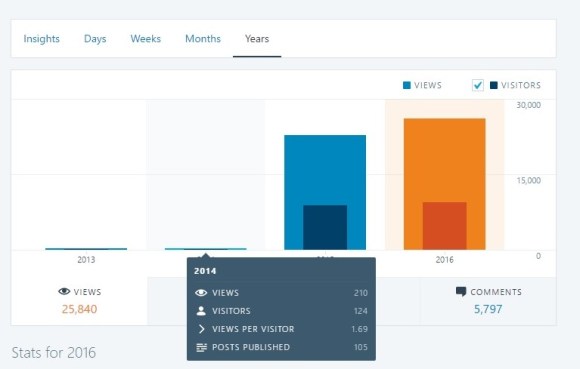Viewport: 580px width, 369px height.
Task: Click the blue 2015 views bar
Action: 325,169
